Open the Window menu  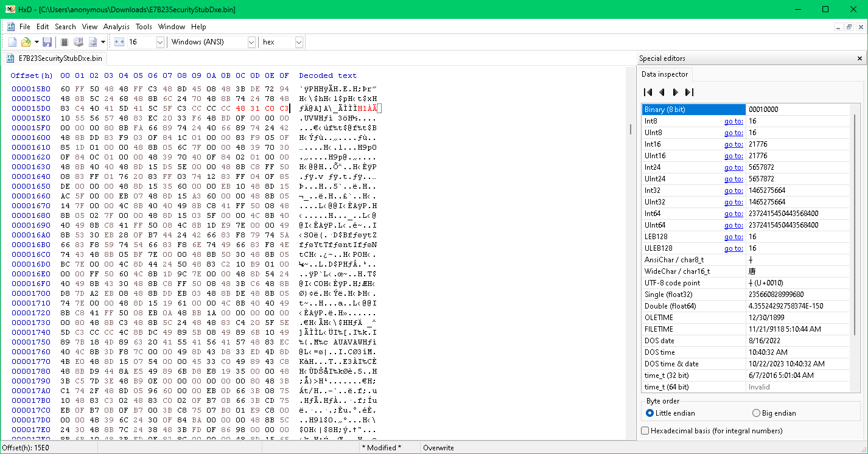point(172,27)
